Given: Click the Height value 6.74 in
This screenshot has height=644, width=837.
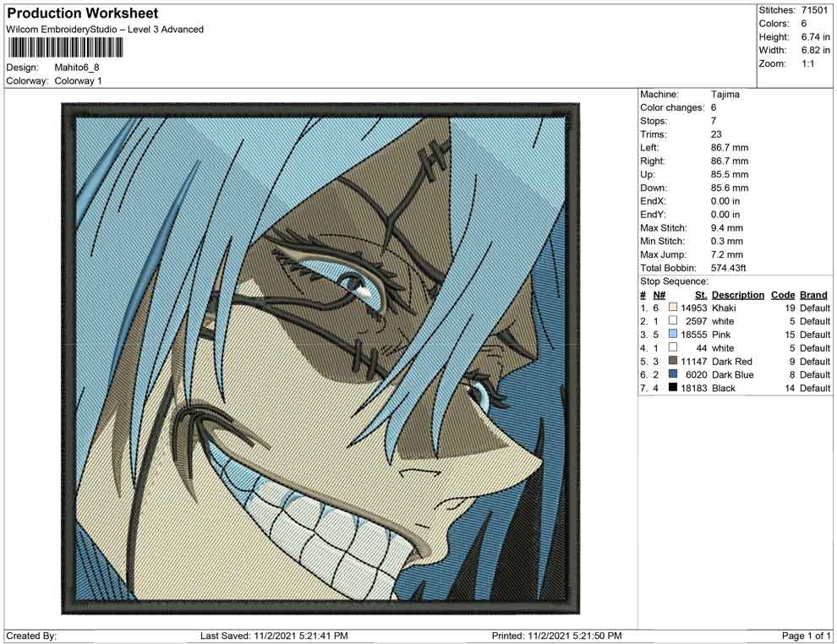Looking at the screenshot, I should coord(815,37).
